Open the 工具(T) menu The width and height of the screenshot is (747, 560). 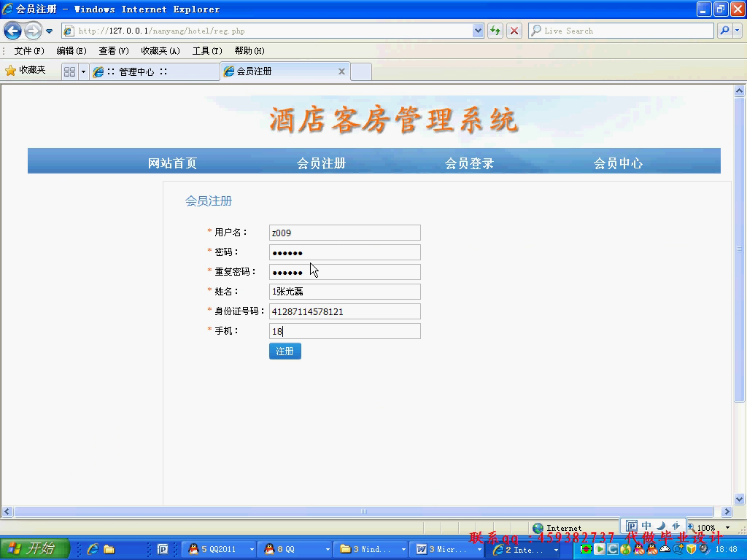(207, 51)
